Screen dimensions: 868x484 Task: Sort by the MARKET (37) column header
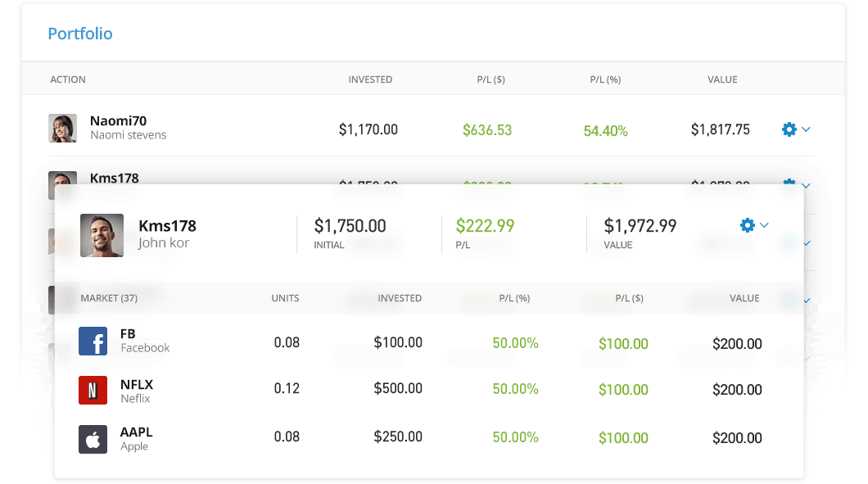(x=109, y=298)
